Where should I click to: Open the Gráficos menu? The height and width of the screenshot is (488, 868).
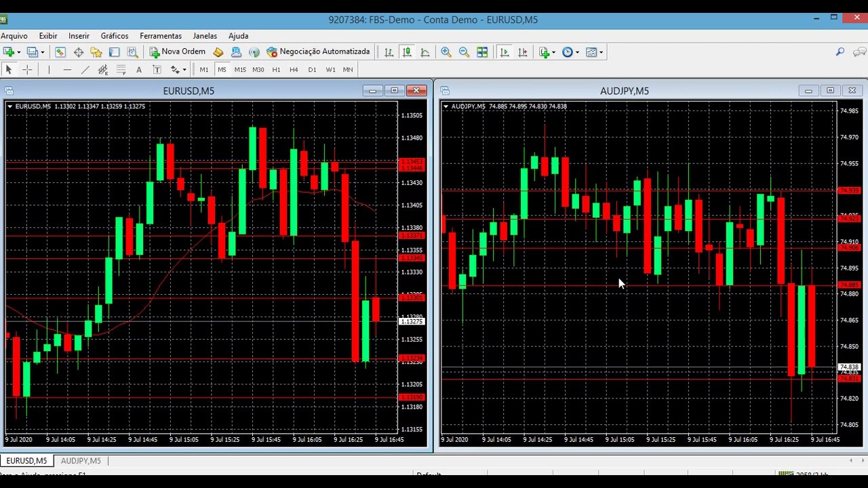pyautogui.click(x=115, y=36)
